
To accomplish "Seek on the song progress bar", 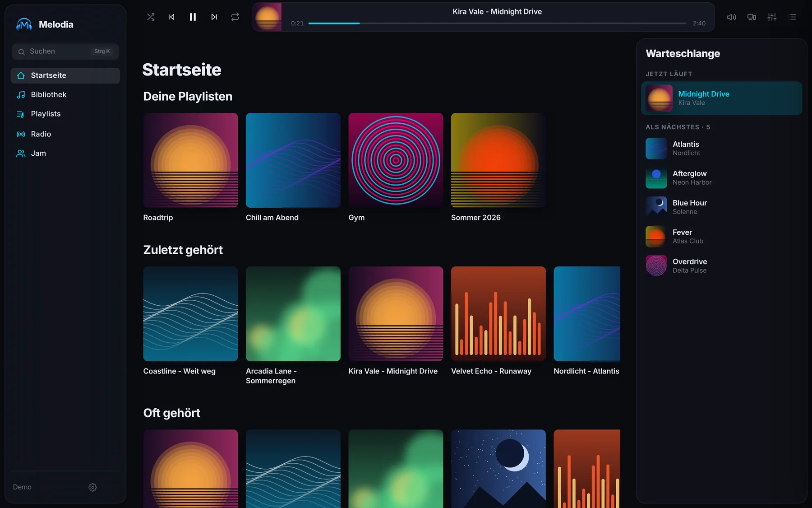I will pyautogui.click(x=497, y=23).
